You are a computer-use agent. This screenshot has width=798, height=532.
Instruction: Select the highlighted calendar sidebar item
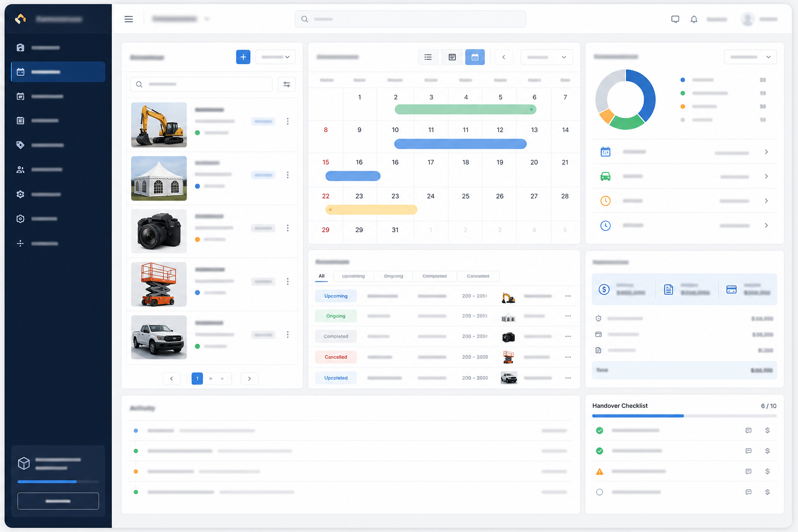click(x=58, y=72)
